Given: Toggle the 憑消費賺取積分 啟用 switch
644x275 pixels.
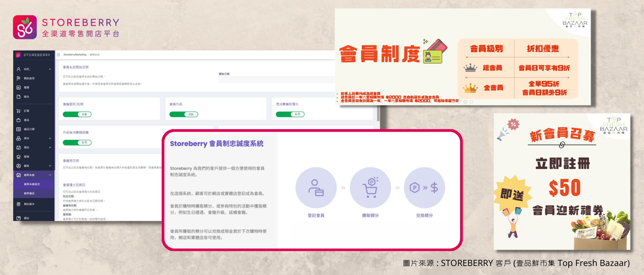Looking at the screenshot, I should (x=290, y=114).
